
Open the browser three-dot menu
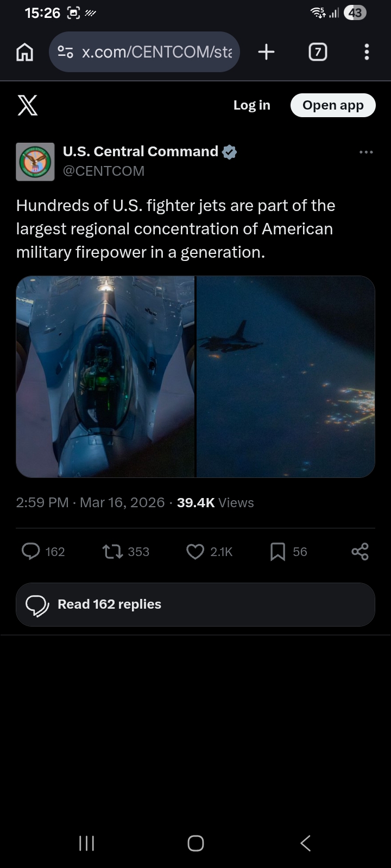pos(367,52)
